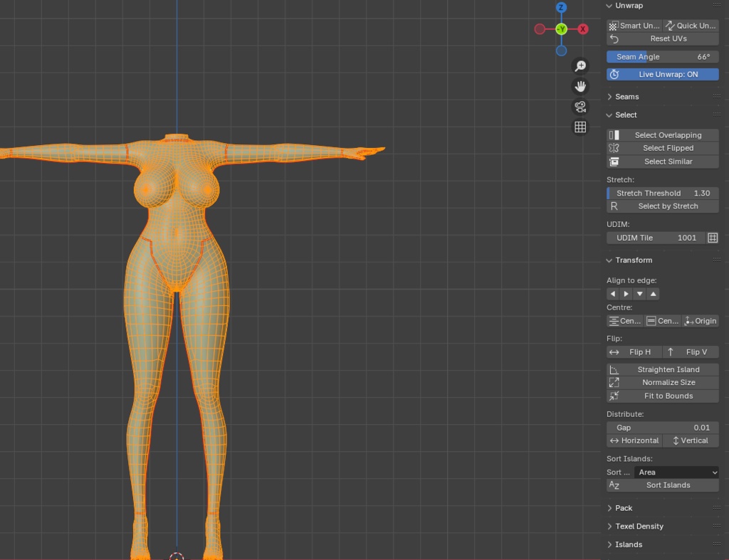Click the Normalize Size icon
729x560 pixels.
pyautogui.click(x=614, y=383)
